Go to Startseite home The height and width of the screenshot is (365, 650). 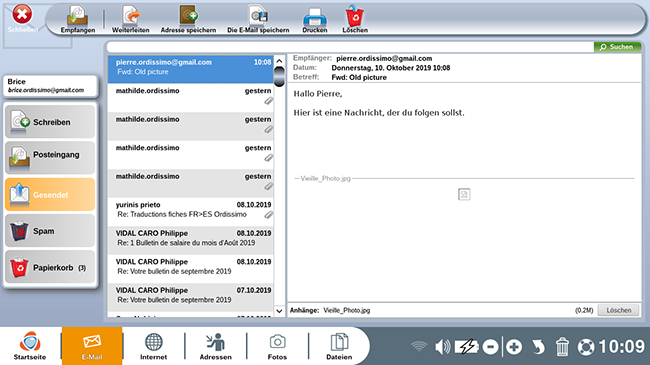(30, 346)
